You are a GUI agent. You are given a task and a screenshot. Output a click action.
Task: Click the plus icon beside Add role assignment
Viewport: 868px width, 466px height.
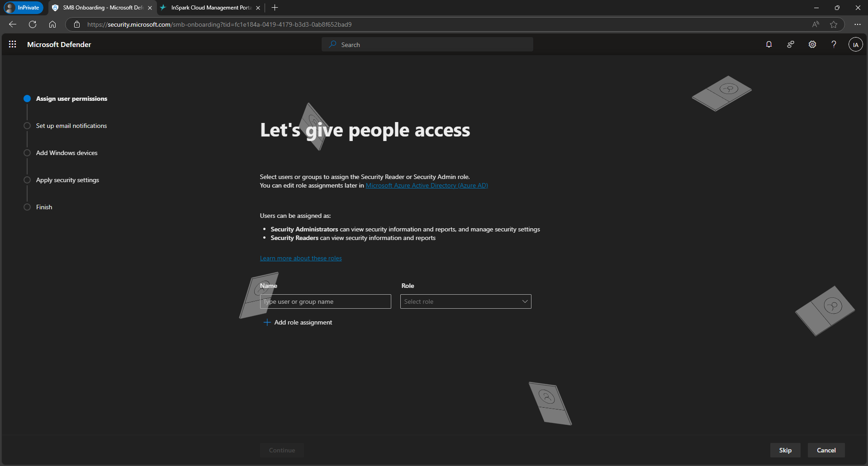[x=267, y=322]
